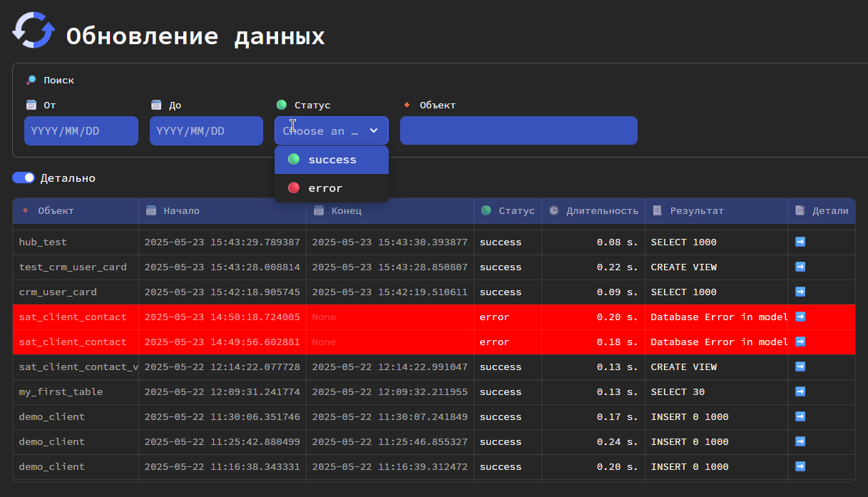This screenshot has height=497, width=868.
Task: Click the diamond icon next to Объект filter label
Action: (407, 105)
